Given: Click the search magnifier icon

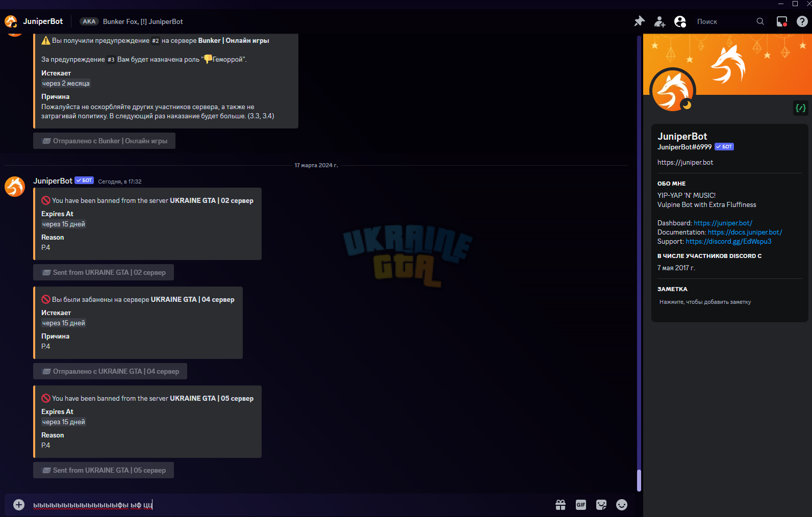Looking at the screenshot, I should pyautogui.click(x=760, y=21).
